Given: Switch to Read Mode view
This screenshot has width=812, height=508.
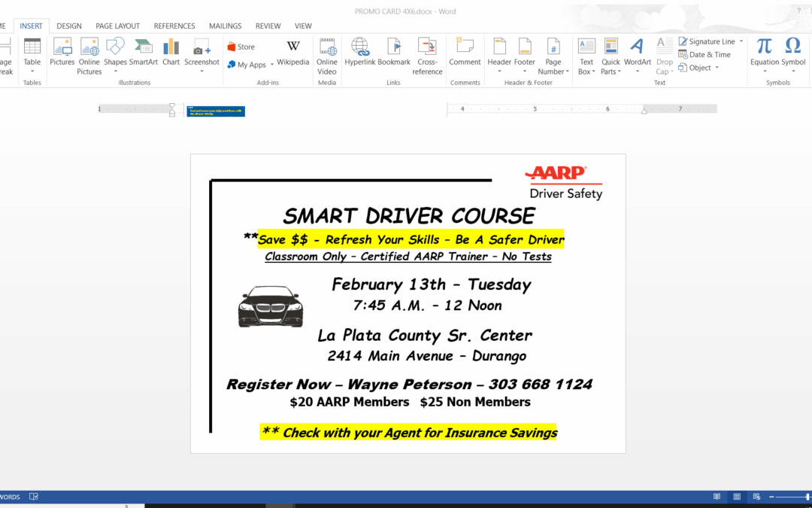Looking at the screenshot, I should click(717, 497).
